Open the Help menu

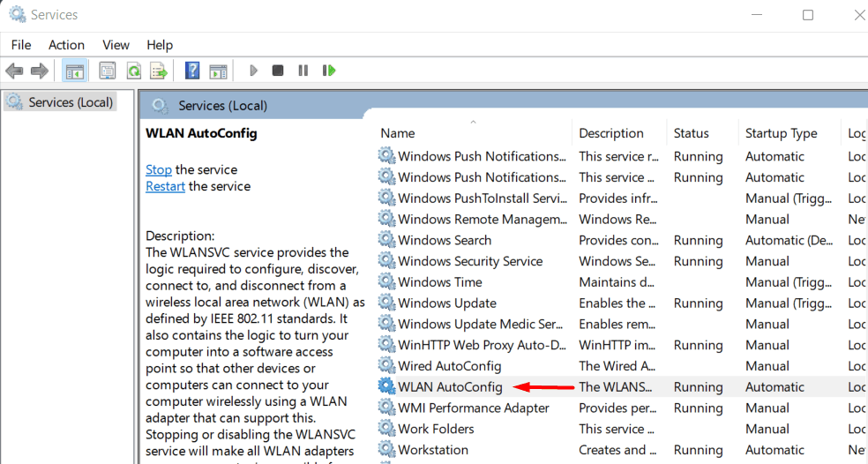point(160,45)
